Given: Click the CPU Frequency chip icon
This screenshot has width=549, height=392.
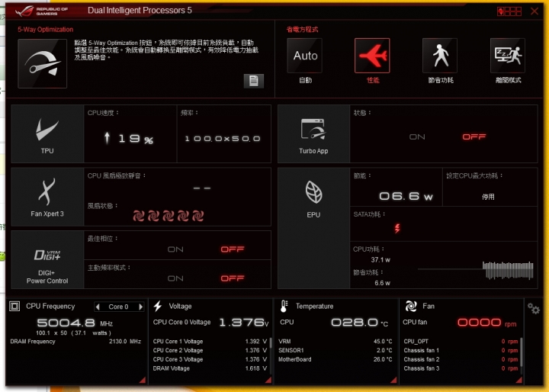Looking at the screenshot, I should click(14, 306).
